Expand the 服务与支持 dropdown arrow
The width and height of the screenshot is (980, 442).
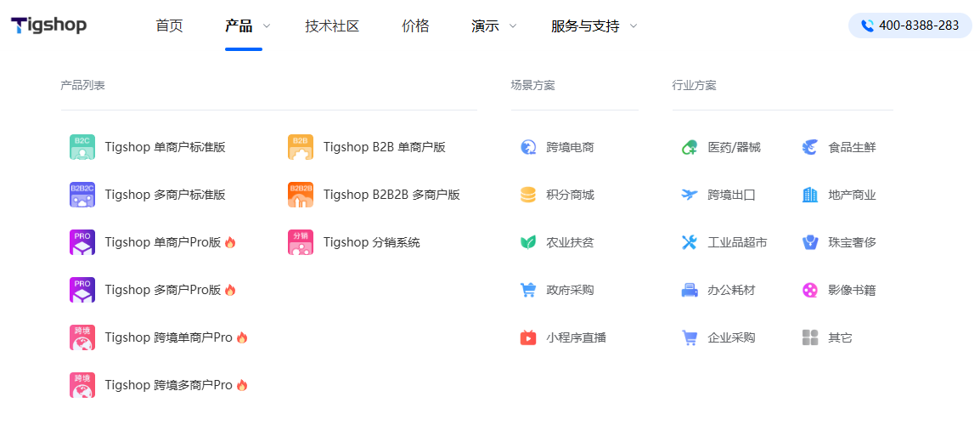click(634, 26)
